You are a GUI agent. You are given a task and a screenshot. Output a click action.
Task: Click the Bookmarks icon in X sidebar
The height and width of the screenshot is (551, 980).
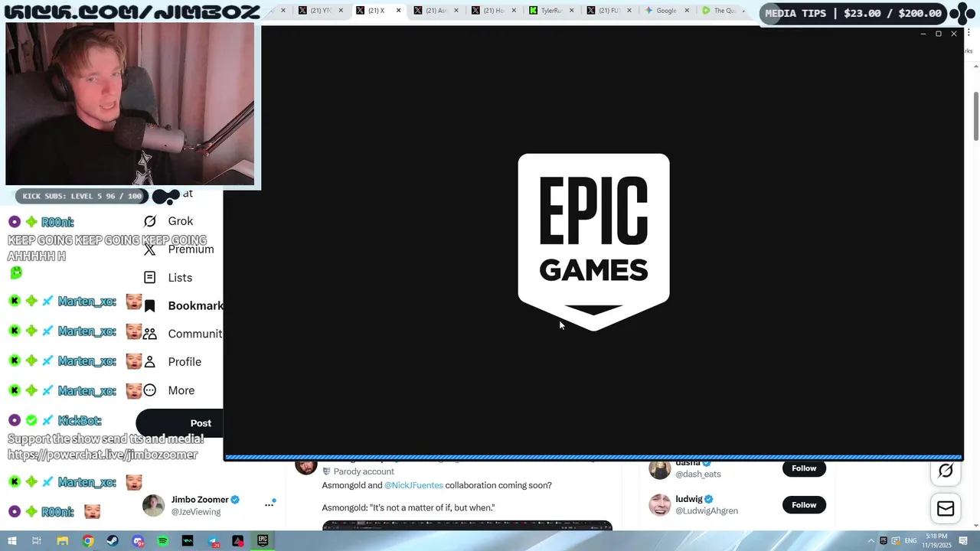[150, 306]
